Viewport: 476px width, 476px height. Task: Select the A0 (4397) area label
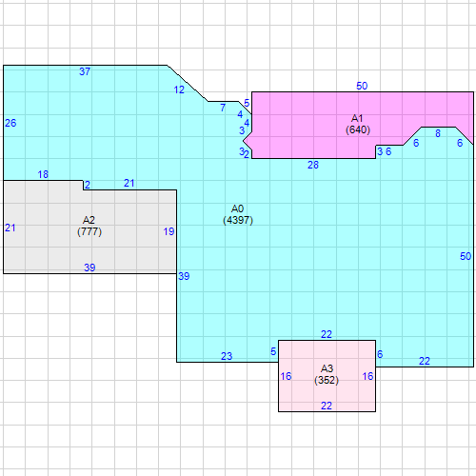pyautogui.click(x=238, y=214)
